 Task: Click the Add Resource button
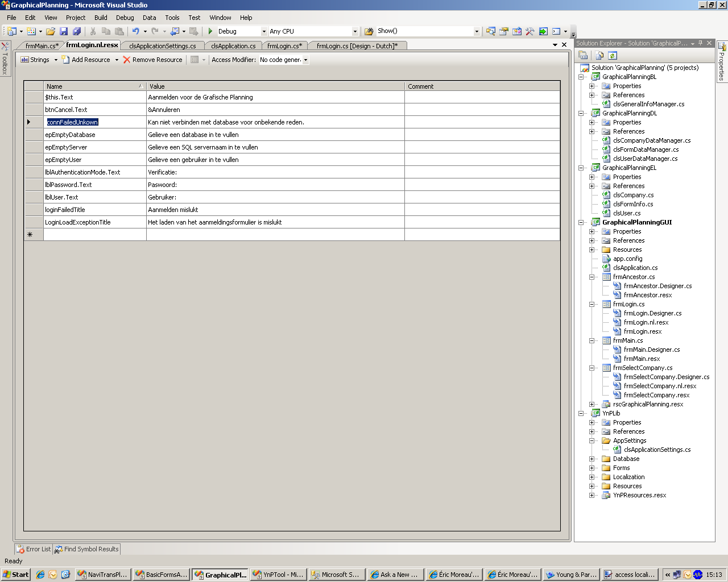pyautogui.click(x=90, y=60)
